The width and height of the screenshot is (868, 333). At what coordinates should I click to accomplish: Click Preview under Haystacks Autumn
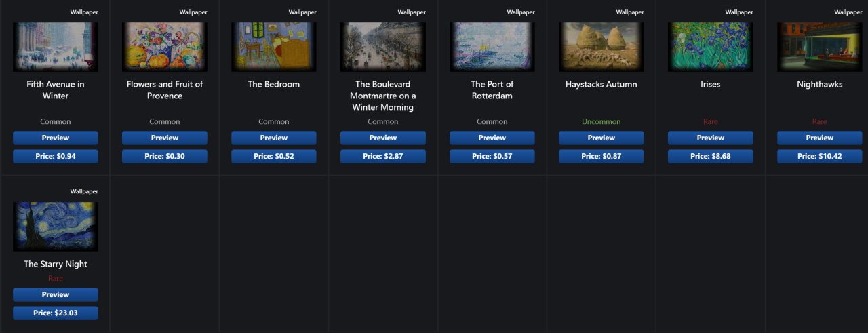[x=601, y=138]
